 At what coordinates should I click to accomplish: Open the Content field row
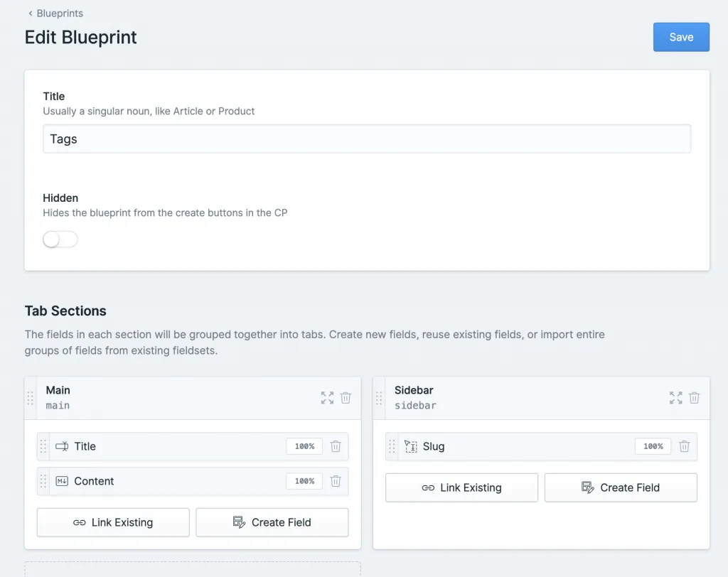tap(193, 481)
